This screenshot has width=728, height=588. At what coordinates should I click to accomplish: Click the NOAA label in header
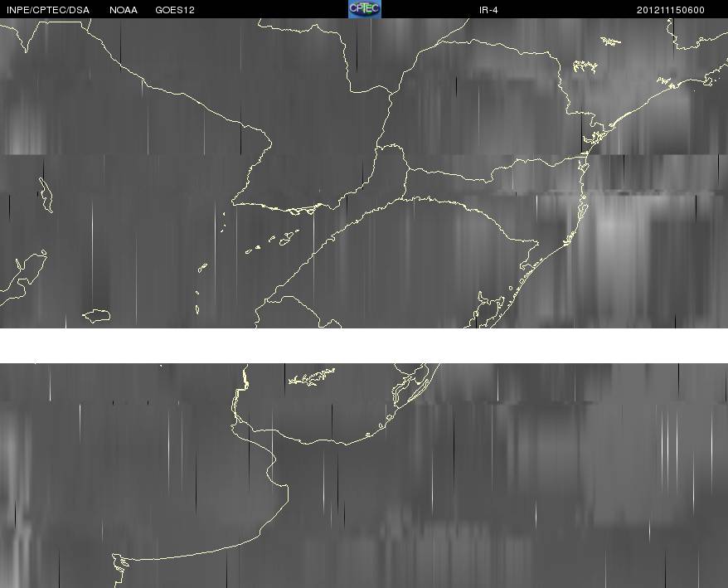124,10
